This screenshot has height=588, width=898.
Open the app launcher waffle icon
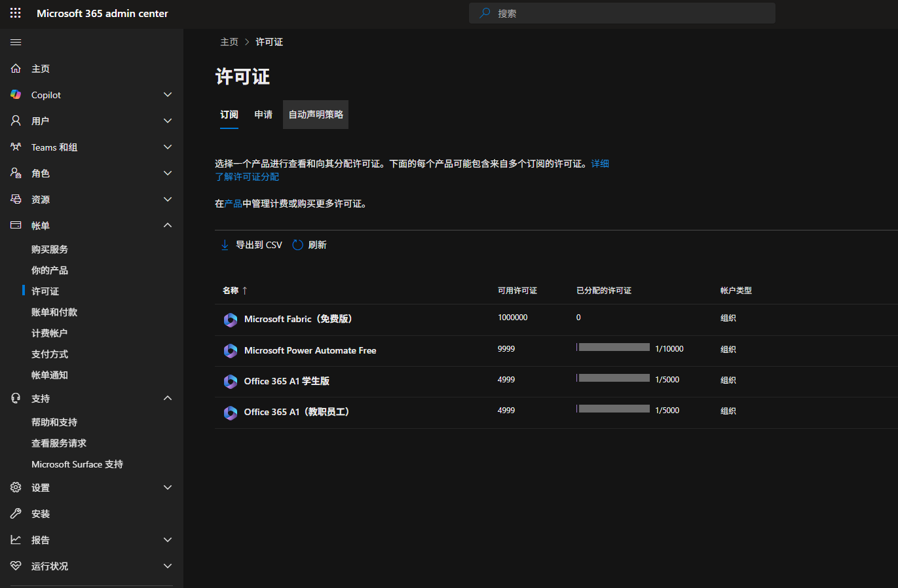tap(16, 13)
